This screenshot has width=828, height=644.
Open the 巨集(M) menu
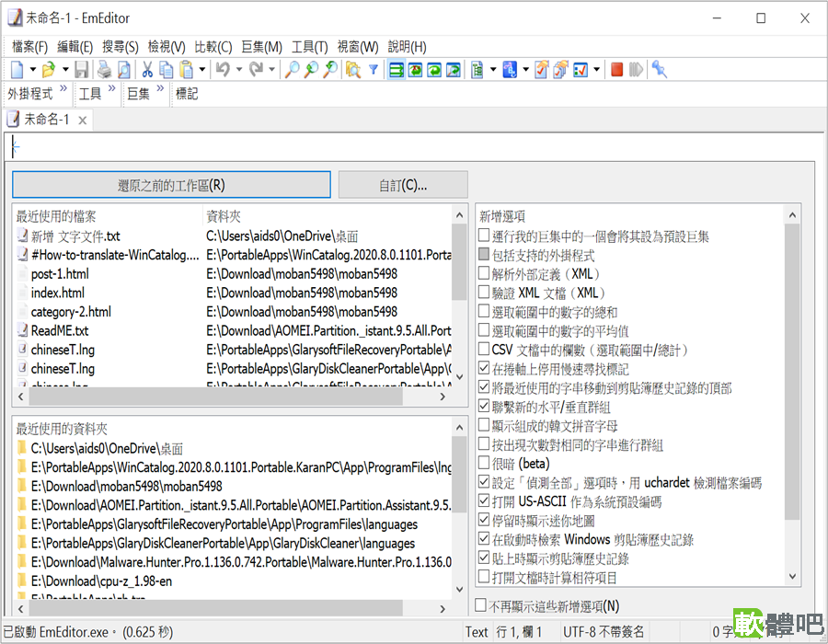coord(261,47)
